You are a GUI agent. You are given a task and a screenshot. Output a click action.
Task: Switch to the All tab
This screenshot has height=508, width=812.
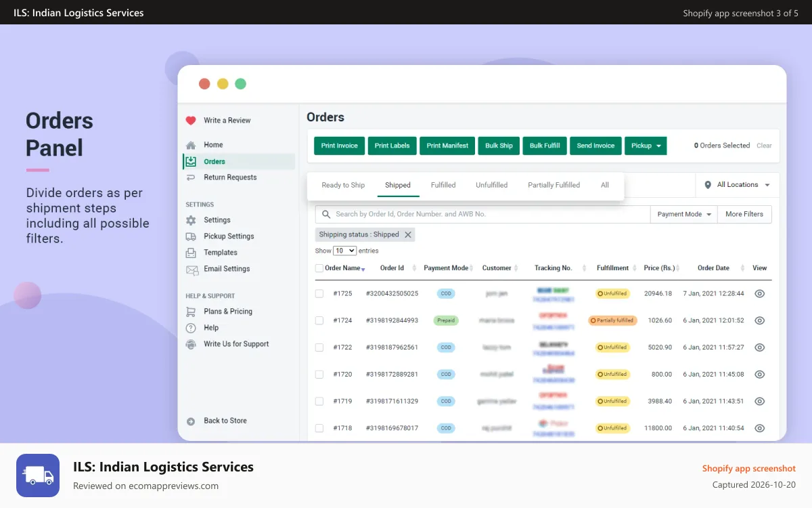point(605,185)
